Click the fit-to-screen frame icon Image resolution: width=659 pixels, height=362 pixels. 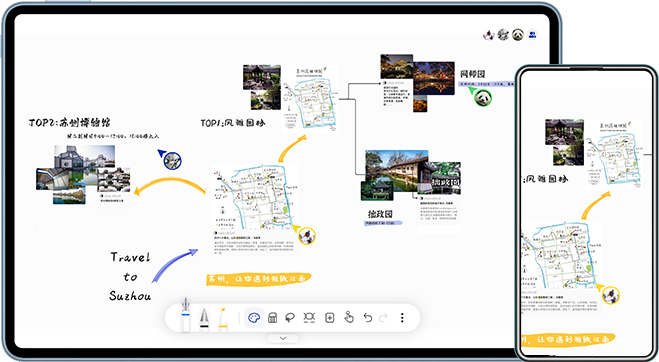tap(309, 317)
